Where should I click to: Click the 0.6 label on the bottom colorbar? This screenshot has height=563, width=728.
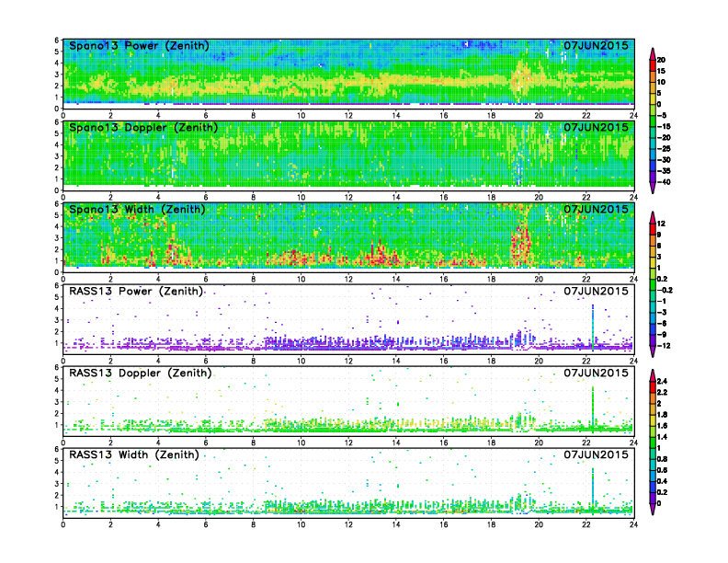[662, 470]
